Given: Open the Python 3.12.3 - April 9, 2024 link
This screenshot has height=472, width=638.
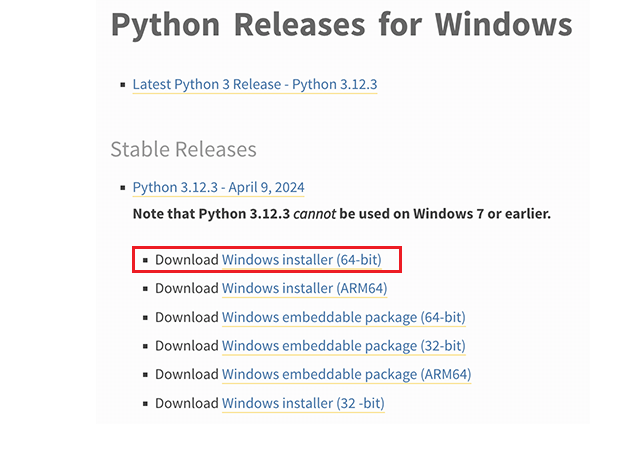Looking at the screenshot, I should 218,187.
